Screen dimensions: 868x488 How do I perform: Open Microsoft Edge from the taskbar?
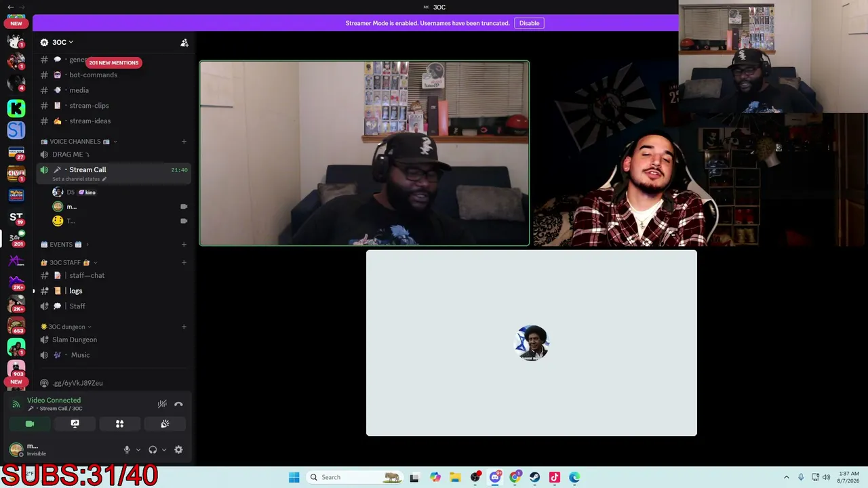pos(574,477)
